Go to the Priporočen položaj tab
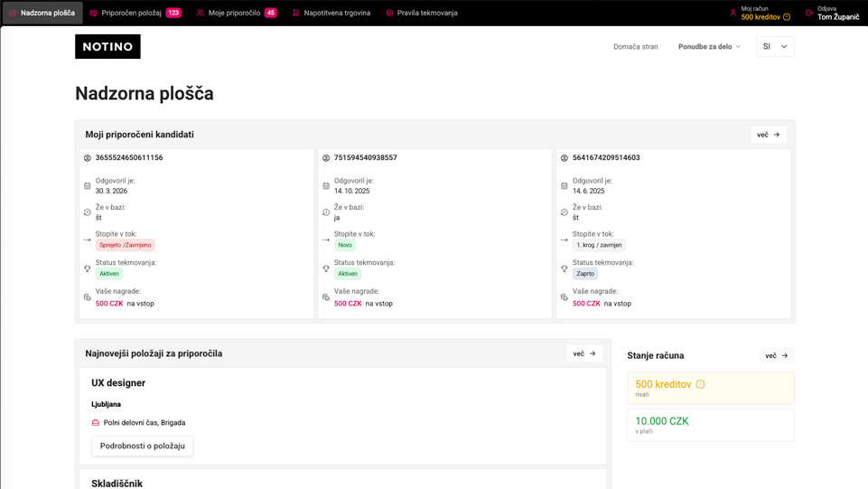 (135, 13)
